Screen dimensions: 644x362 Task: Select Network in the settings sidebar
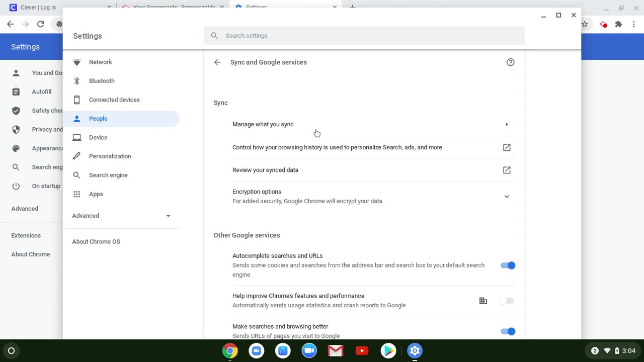point(121,62)
